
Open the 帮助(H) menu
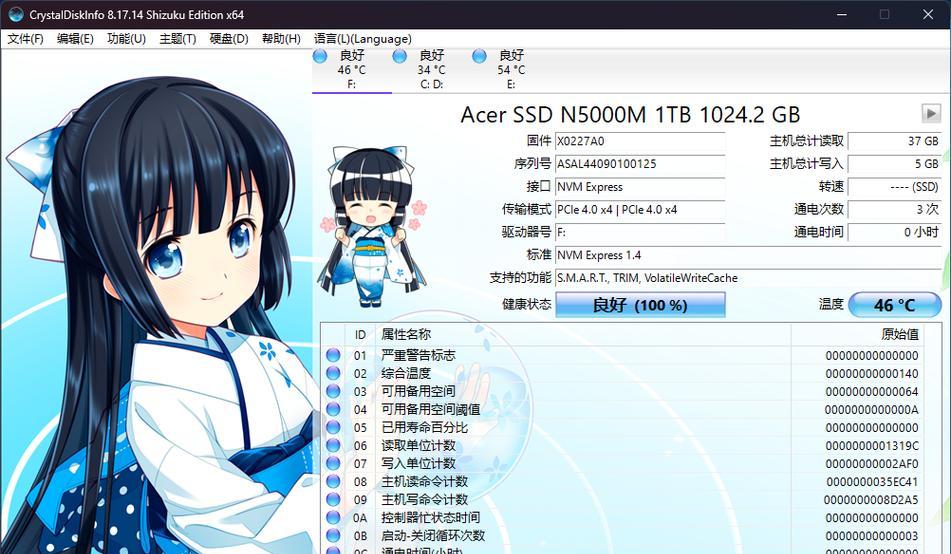coord(281,39)
